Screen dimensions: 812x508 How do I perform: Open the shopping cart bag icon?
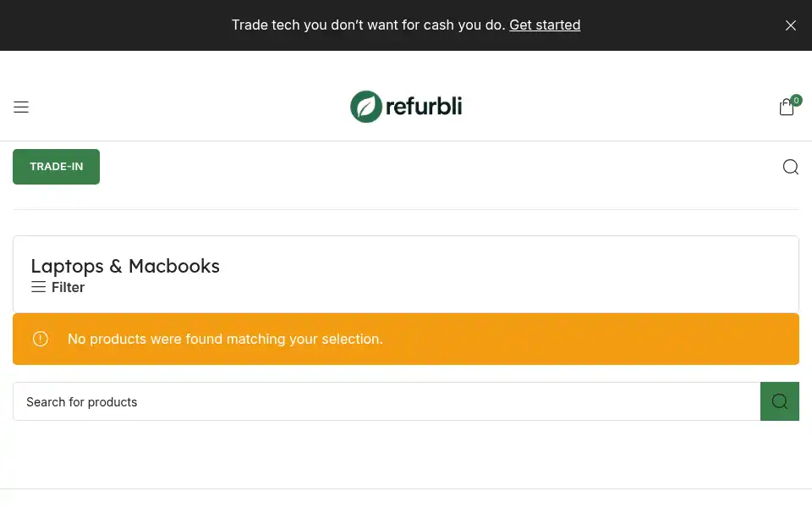[x=786, y=107]
